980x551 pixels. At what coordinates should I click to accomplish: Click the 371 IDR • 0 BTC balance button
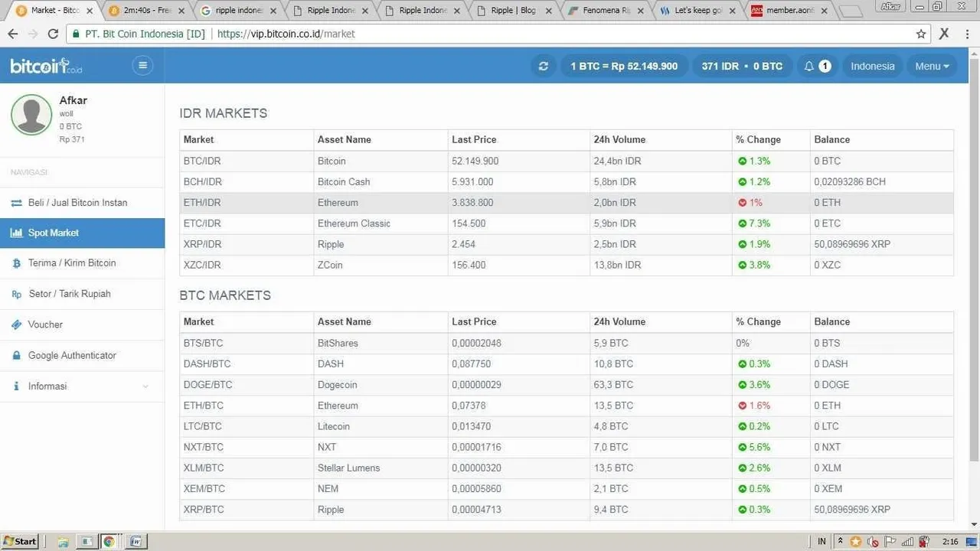(x=742, y=67)
